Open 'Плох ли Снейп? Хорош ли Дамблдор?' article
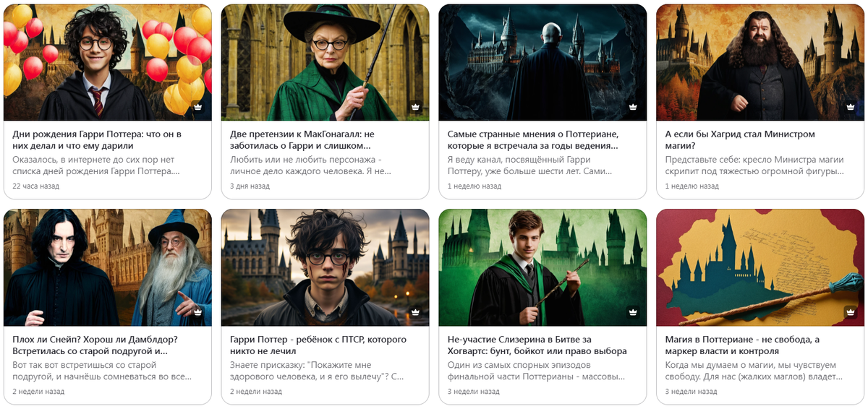Viewport: 868px width, 409px height. [x=95, y=345]
